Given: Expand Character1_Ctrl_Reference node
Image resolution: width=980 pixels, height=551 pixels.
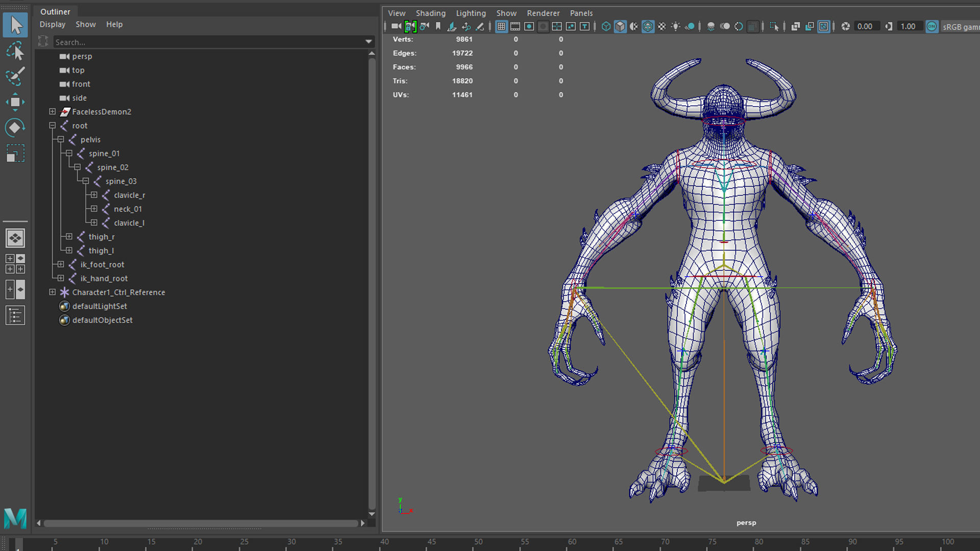Looking at the screenshot, I should pos(52,292).
